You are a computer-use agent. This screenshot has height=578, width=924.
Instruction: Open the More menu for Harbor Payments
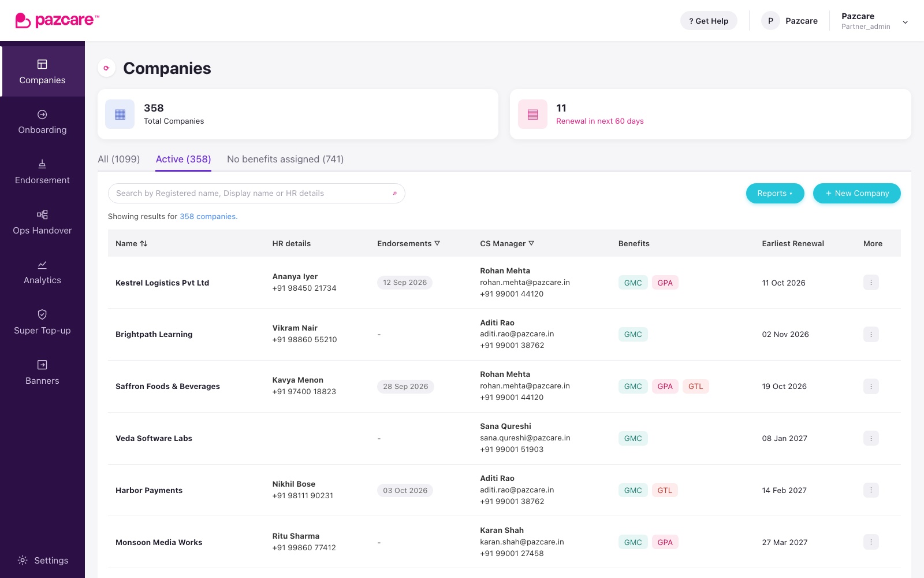(871, 490)
